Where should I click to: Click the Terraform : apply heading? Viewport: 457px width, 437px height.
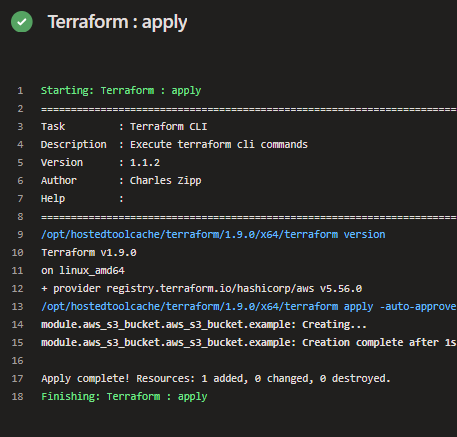(x=117, y=22)
